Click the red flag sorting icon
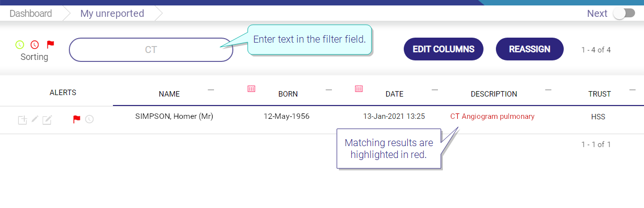644x208 pixels. pos(50,44)
